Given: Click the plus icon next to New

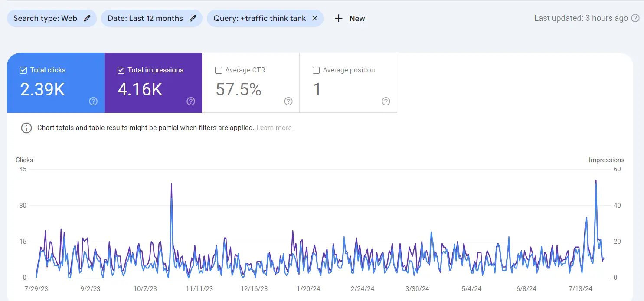Looking at the screenshot, I should (x=338, y=18).
